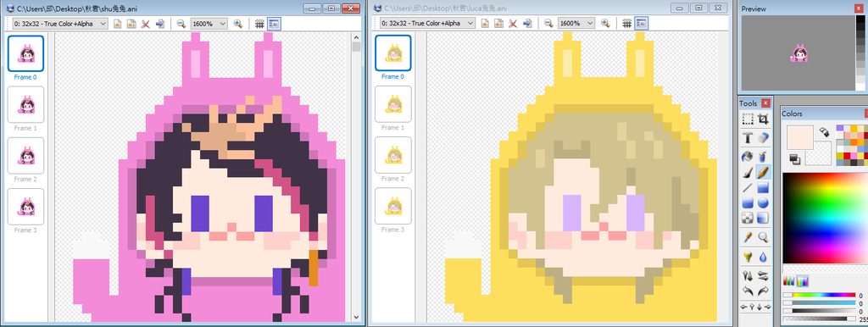The height and width of the screenshot is (327, 868).
Task: Open image format dropdown in luca兔兔 window
Action: (x=428, y=23)
